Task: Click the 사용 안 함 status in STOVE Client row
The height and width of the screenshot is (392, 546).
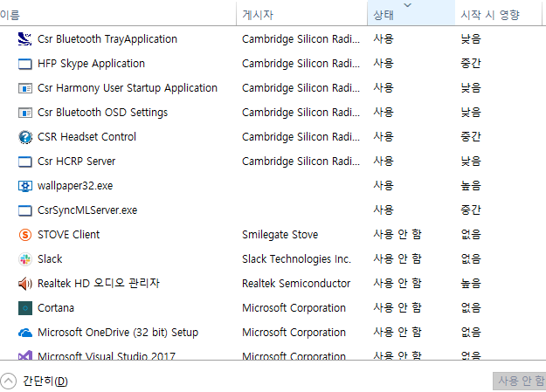Action: point(397,235)
